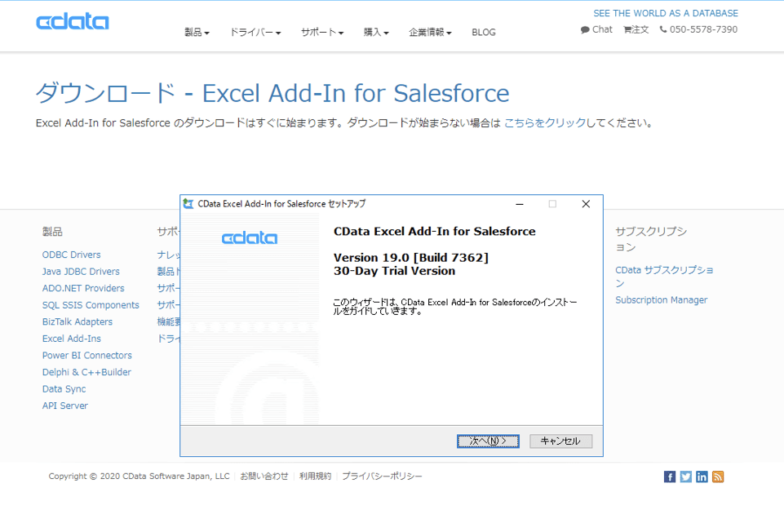The image size is (784, 532).
Task: Open the SQL SSIS Components link
Action: [91, 305]
